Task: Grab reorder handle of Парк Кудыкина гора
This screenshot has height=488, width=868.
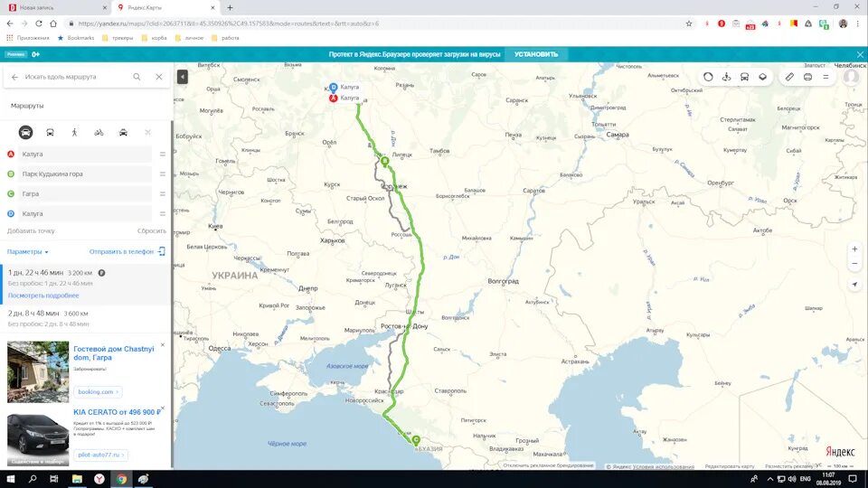Action: [x=162, y=174]
